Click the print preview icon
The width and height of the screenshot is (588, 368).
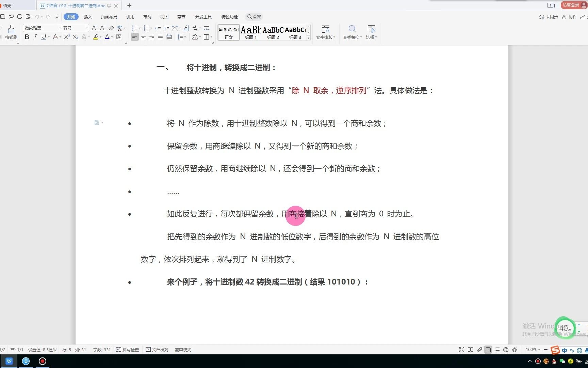28,16
